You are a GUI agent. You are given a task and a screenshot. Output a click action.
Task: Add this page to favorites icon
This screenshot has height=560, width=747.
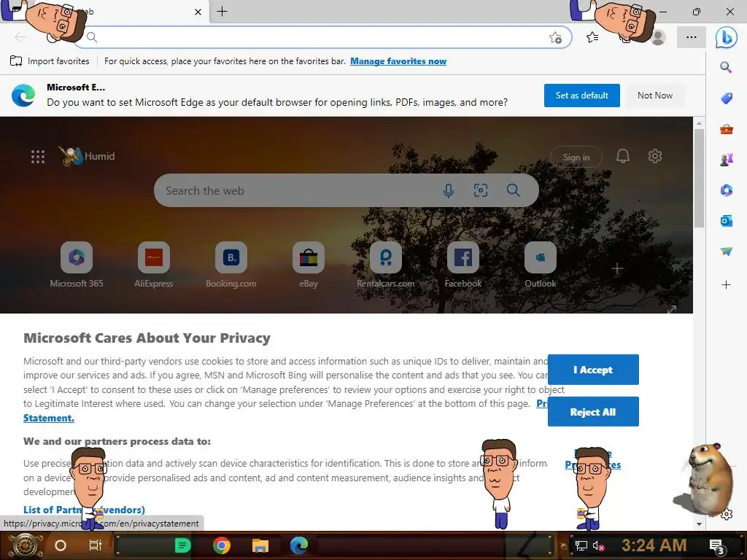[555, 38]
